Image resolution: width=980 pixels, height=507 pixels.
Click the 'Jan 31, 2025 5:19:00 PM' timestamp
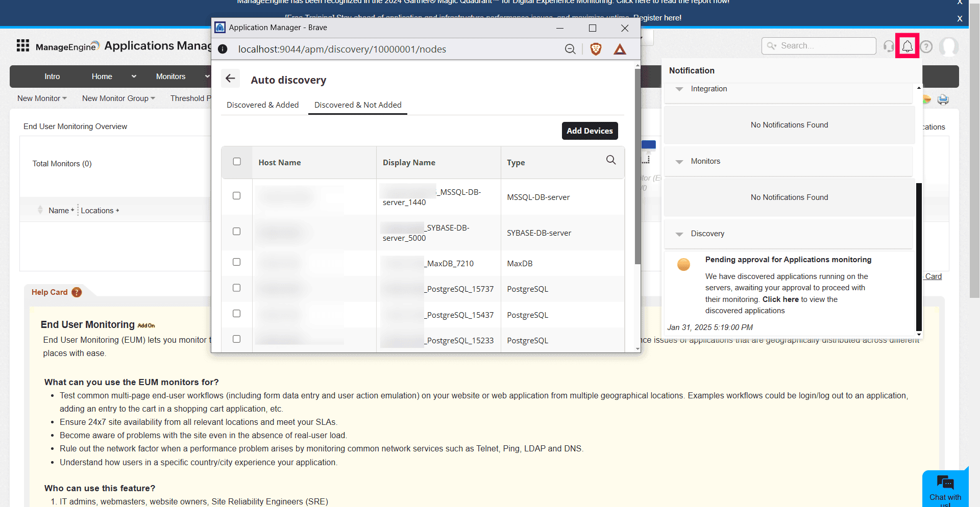[x=710, y=327]
